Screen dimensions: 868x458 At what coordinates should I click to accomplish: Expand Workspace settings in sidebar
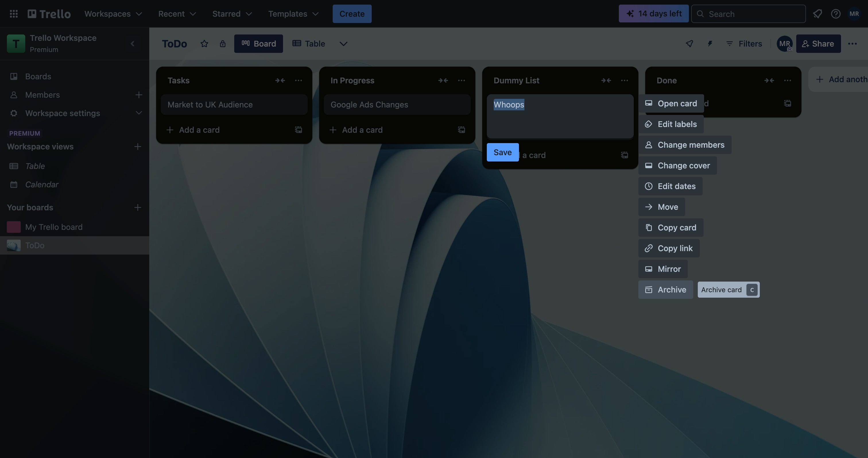pos(74,113)
